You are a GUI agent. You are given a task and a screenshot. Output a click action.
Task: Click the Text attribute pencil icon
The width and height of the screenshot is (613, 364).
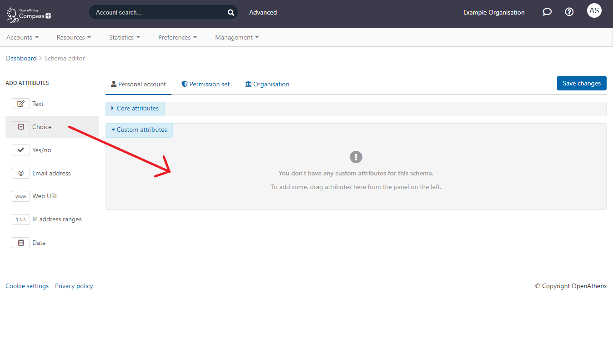[x=21, y=104]
